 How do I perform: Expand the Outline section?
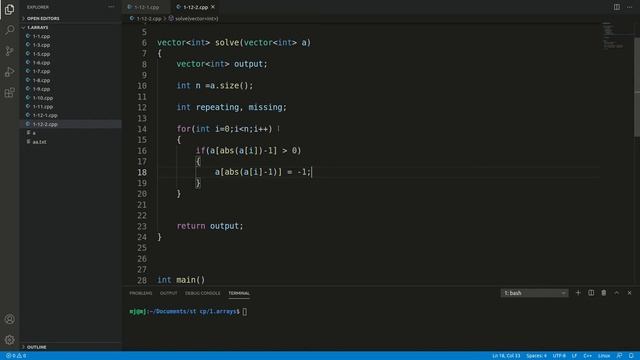(36, 347)
